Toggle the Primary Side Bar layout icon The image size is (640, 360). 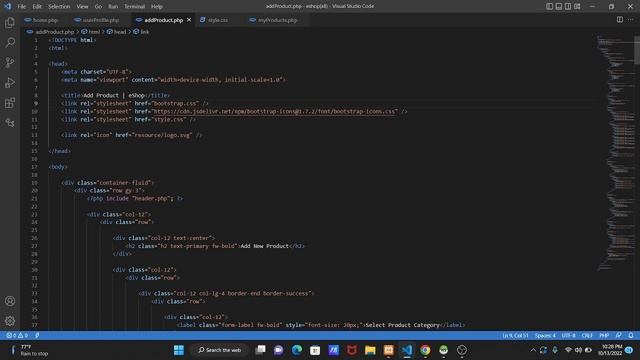[549, 6]
